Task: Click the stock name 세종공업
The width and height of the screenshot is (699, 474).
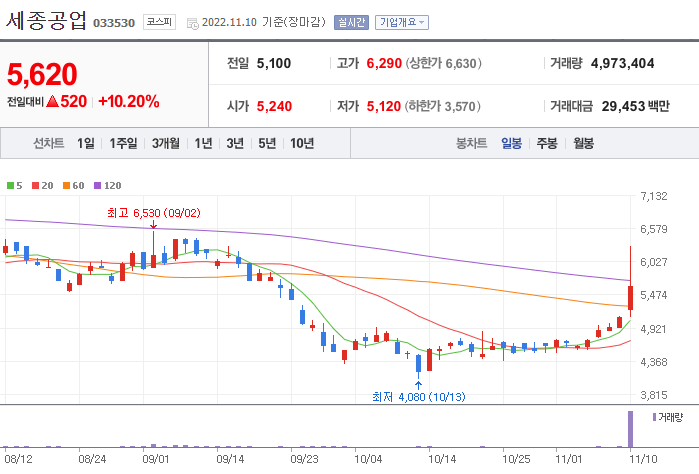Action: pos(46,20)
